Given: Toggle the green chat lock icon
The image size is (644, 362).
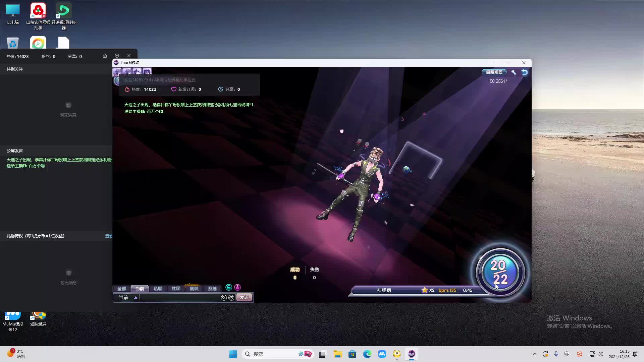Looking at the screenshot, I should click(x=229, y=287).
